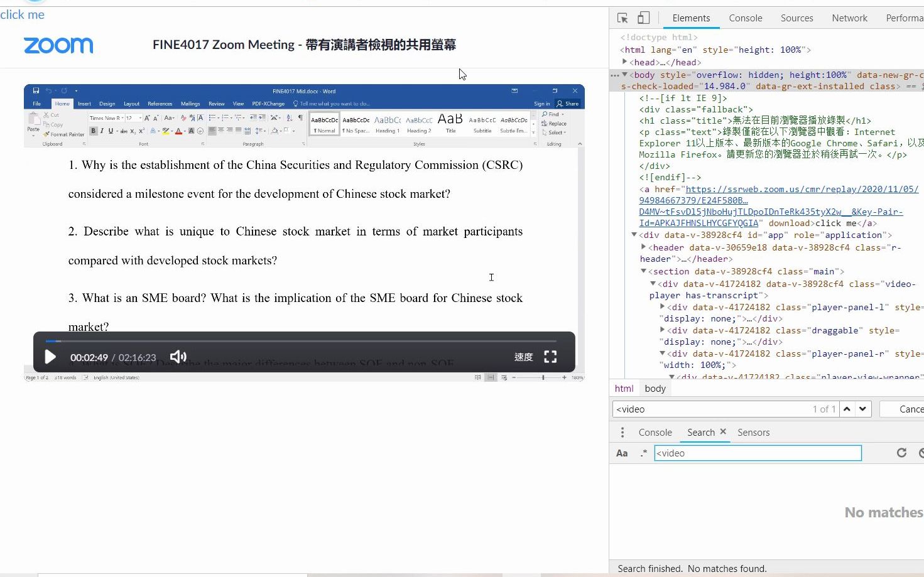Switch to the drawer Console tab
The image size is (924, 577).
[655, 433]
